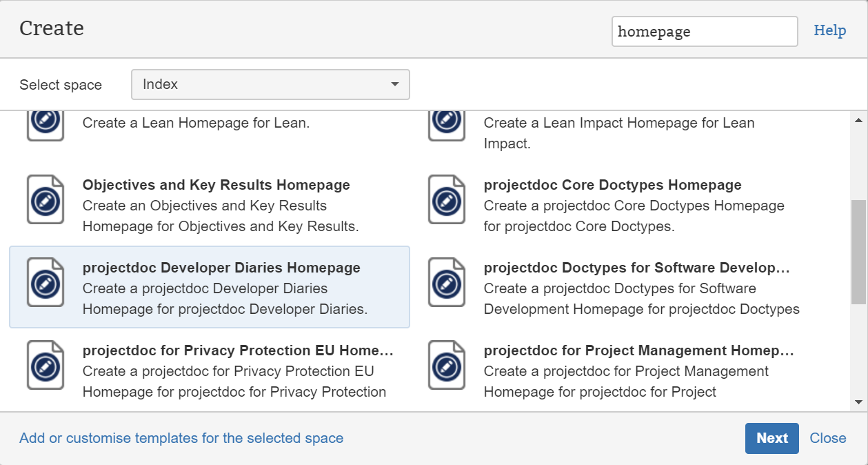Click the Doctypes for Software Development icon
868x465 pixels.
click(x=447, y=283)
